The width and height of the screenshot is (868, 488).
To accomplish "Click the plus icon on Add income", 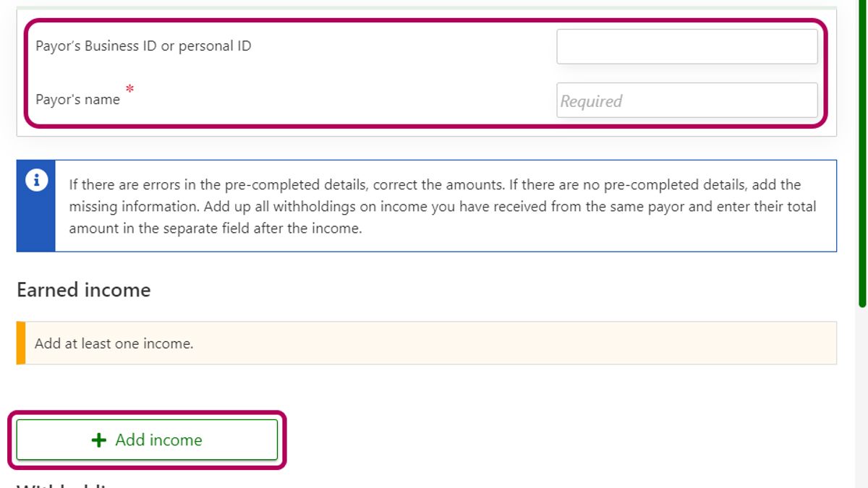I will click(x=99, y=440).
